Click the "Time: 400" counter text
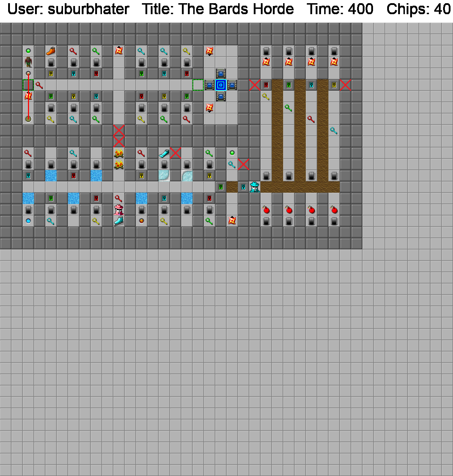Viewport: 453px width, 476px height. 340,9
